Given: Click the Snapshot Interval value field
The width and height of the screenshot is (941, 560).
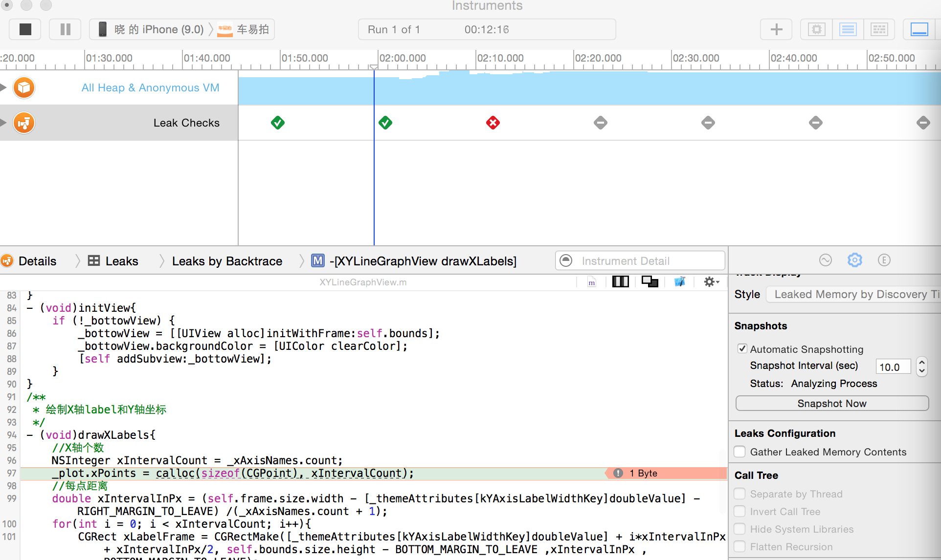Looking at the screenshot, I should click(x=893, y=366).
